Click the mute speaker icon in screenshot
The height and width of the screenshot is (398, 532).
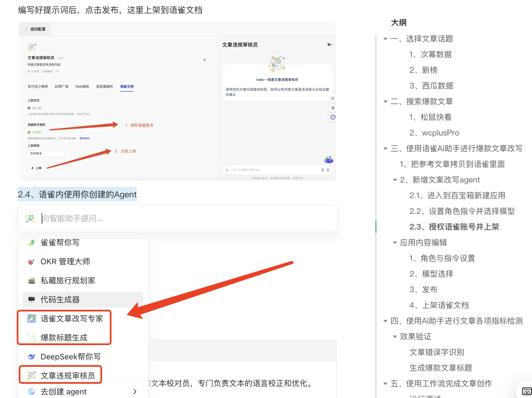pyautogui.click(x=329, y=45)
